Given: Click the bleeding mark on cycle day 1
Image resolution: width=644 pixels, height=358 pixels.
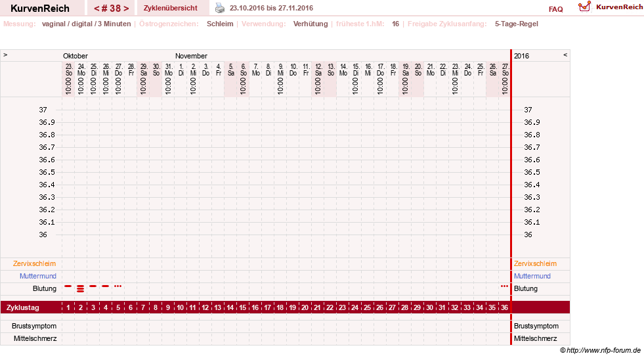Looking at the screenshot, I should coord(68,286).
